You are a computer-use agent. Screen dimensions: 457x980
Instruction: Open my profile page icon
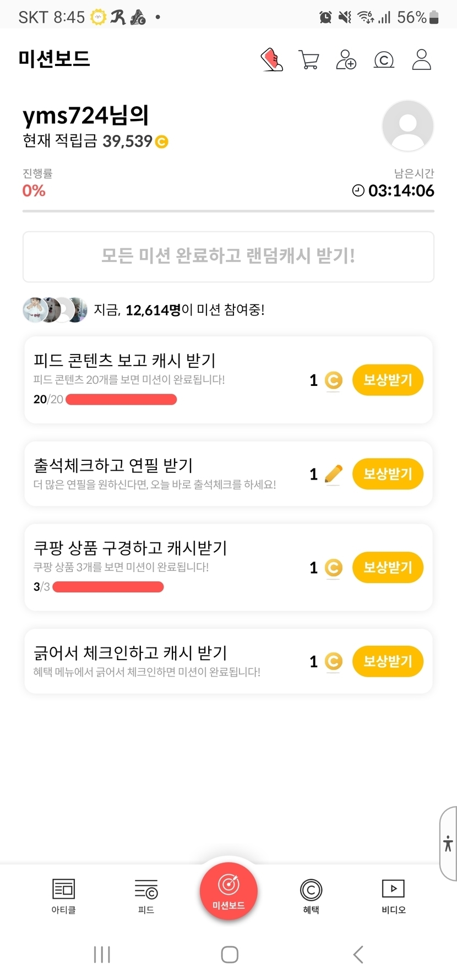tap(421, 59)
